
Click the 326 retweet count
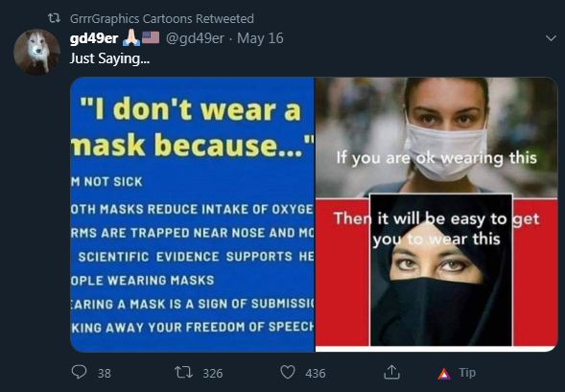coord(213,373)
